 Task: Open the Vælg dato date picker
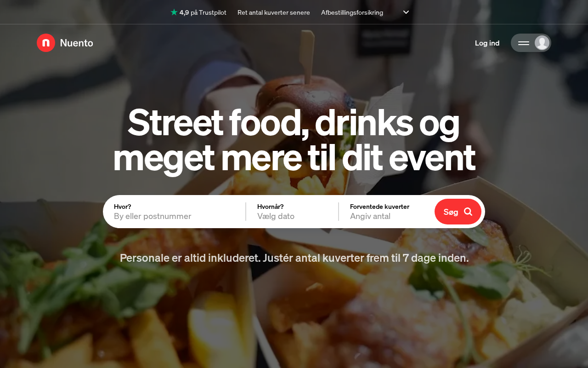coord(292,216)
